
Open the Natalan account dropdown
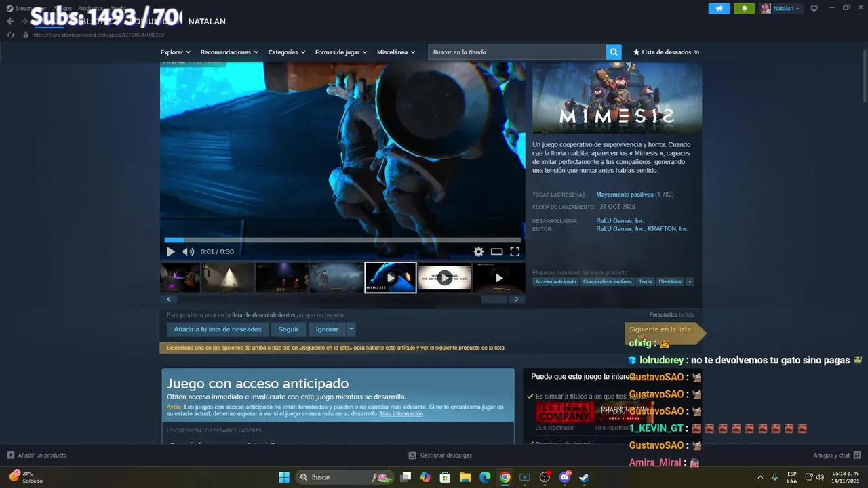point(780,9)
